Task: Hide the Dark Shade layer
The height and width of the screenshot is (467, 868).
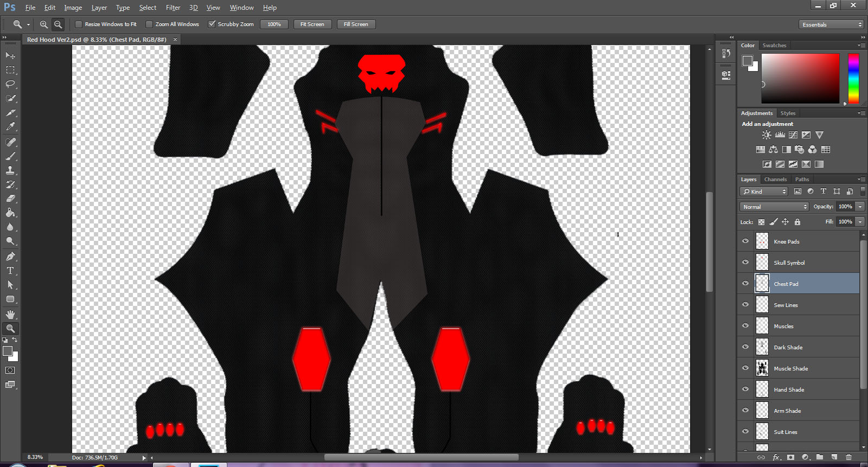Action: pyautogui.click(x=745, y=347)
